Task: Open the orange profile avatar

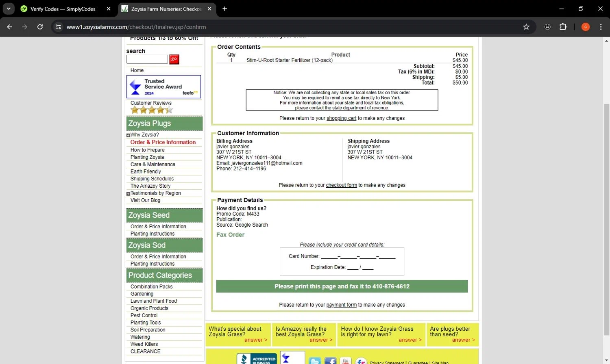Action: 586,27
